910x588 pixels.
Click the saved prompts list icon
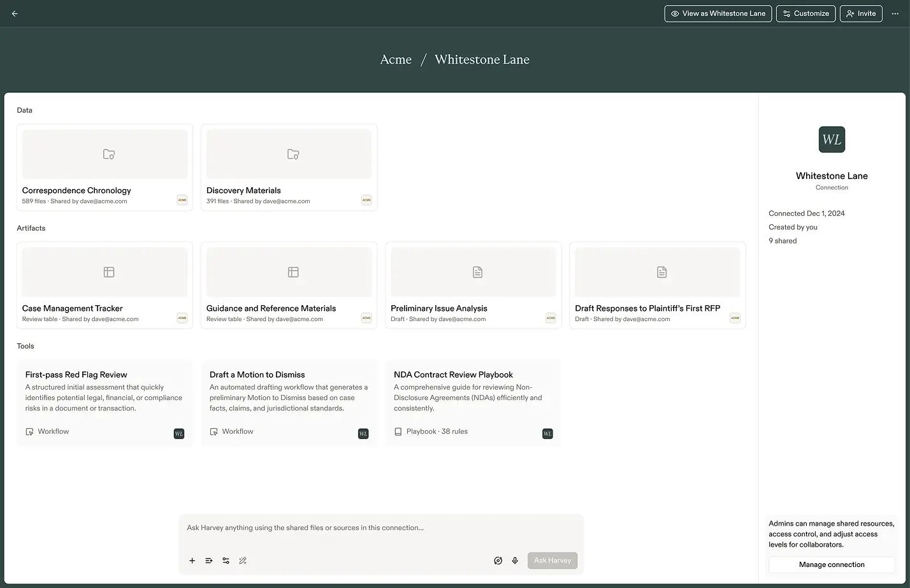click(x=209, y=561)
